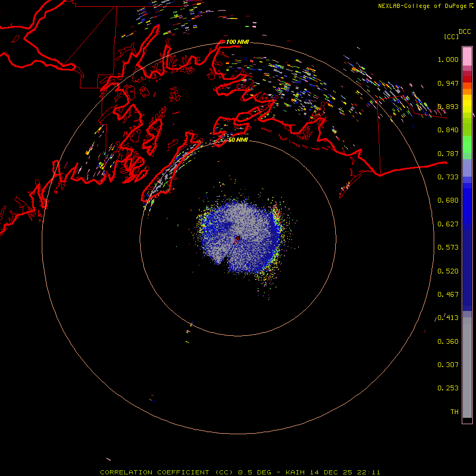The height and width of the screenshot is (476, 476).
Task: Click the 0.413 scale label
Action: pos(448,318)
